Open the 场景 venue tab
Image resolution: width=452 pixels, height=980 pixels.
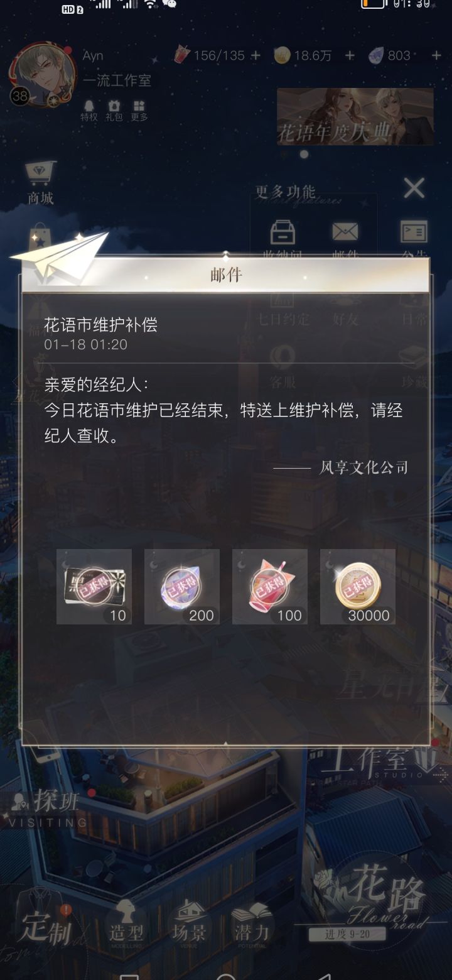(x=189, y=925)
